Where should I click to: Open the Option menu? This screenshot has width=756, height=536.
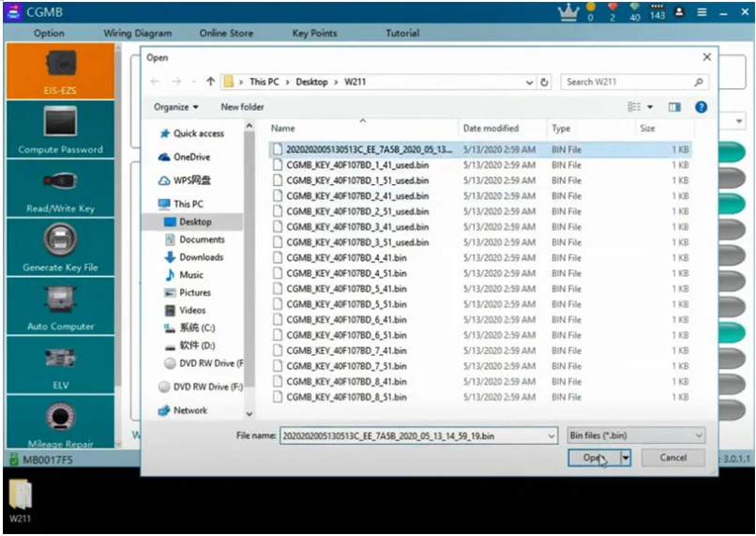[x=49, y=33]
